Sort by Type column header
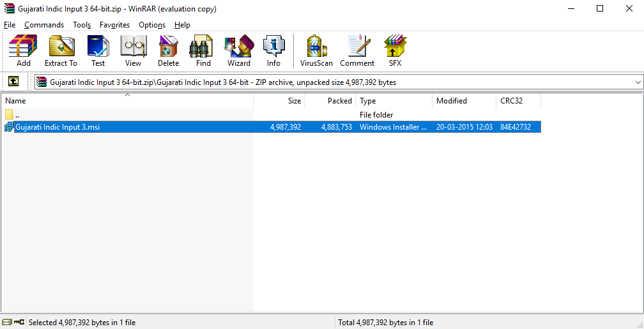The image size is (644, 329). (394, 101)
